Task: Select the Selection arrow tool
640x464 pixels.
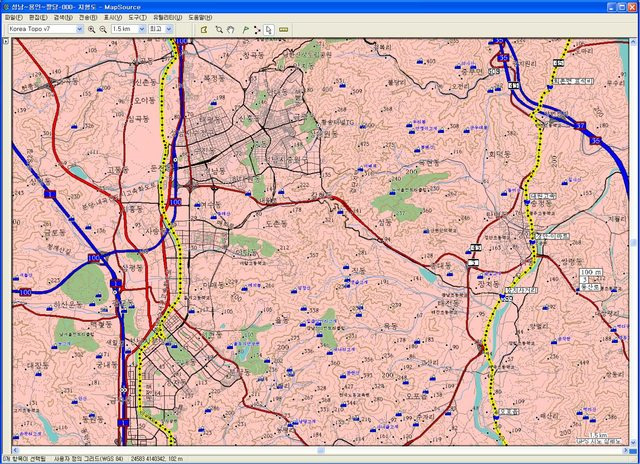Action: (x=269, y=29)
